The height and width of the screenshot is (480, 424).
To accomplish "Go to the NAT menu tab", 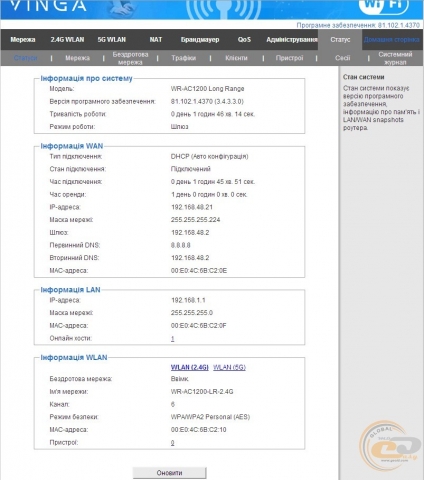I will click(156, 40).
